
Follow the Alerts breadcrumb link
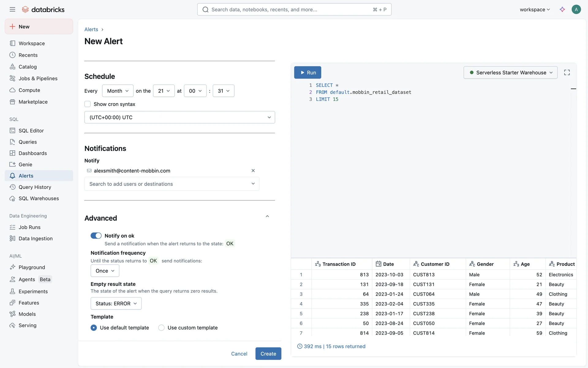(x=91, y=29)
